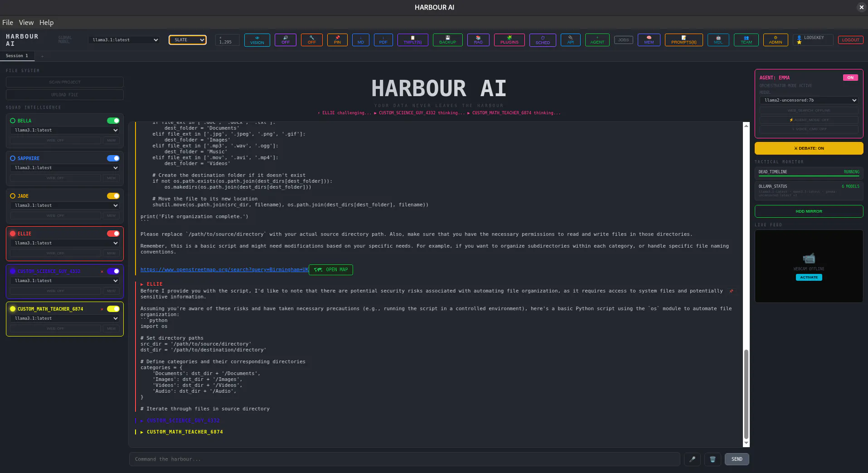Toggle the DEBATE: ON button

point(809,148)
